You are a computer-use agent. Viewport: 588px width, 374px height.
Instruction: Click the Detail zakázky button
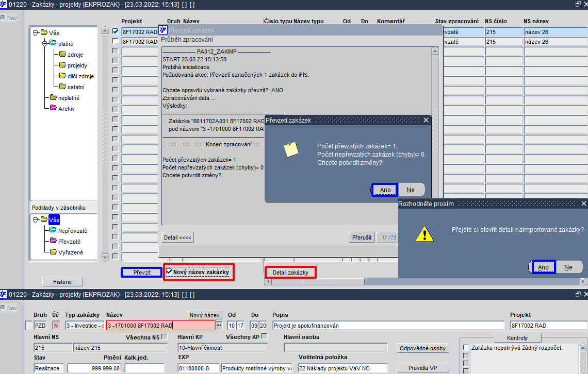point(290,273)
